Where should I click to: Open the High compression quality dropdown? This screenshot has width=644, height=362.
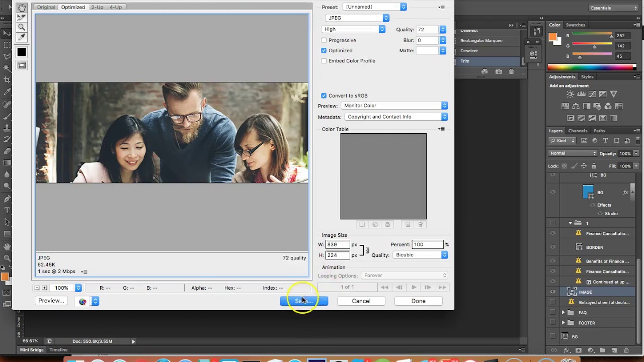(353, 29)
